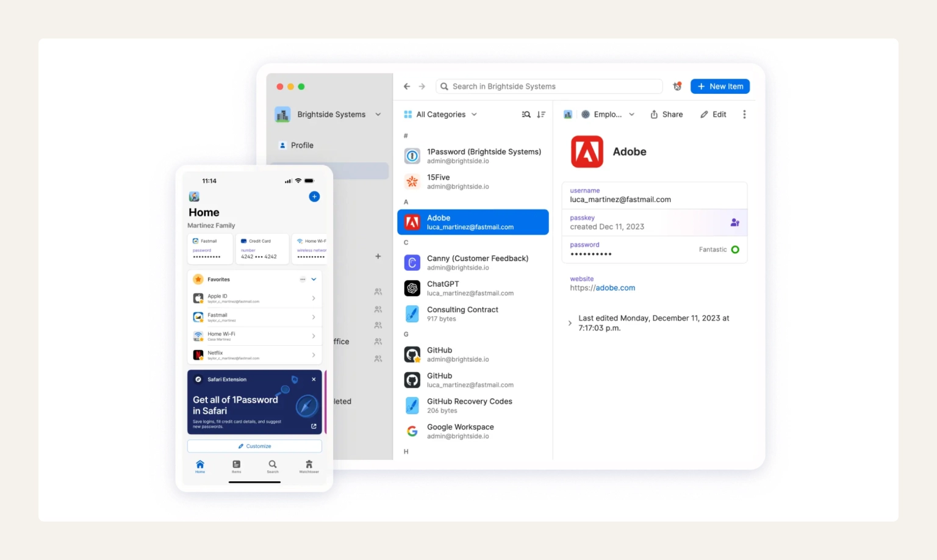Select the Consulting Contract 917 bytes entry
Viewport: 937px width, 560px height.
(x=473, y=314)
